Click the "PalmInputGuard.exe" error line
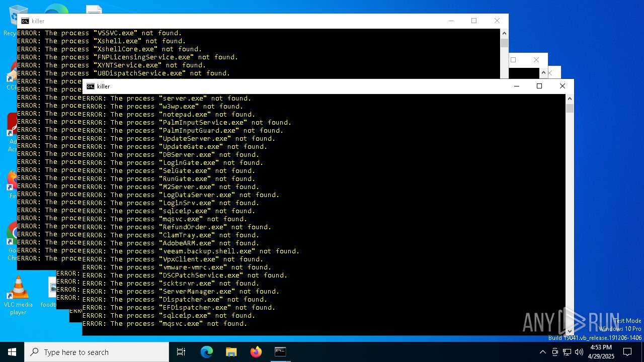The image size is (644, 362). click(183, 131)
